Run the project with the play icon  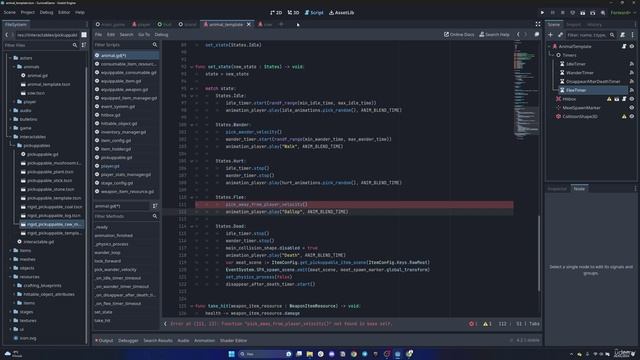[542, 13]
